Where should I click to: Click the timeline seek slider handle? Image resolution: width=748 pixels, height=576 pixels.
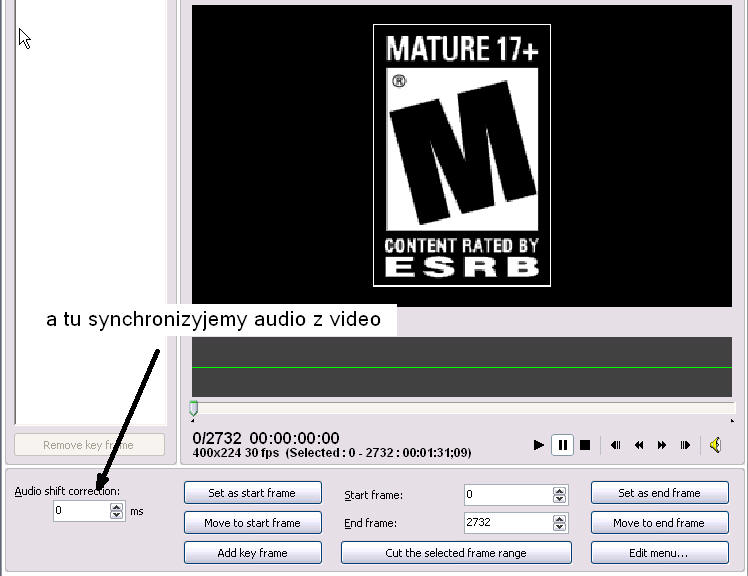193,408
